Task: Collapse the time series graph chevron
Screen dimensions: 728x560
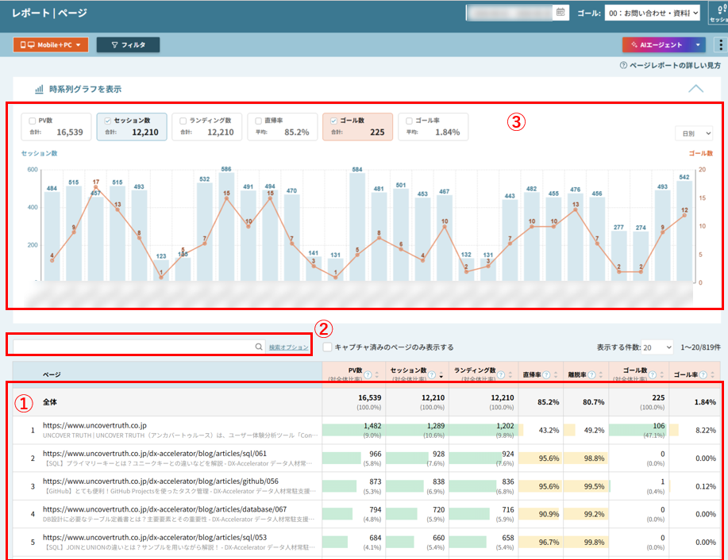Action: click(695, 89)
